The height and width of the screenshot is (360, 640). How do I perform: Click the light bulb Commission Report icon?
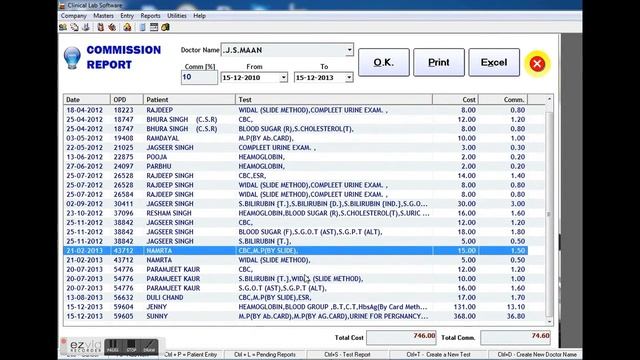tap(72, 58)
